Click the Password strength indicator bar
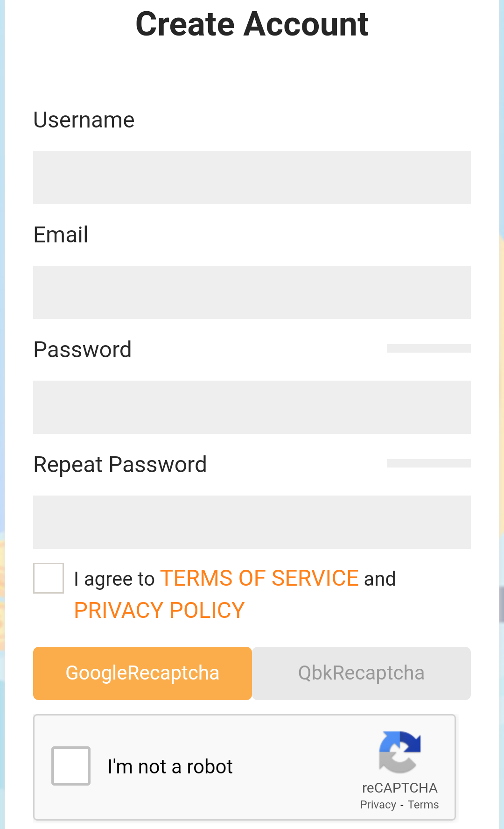Viewport: 504px width, 829px height. click(428, 348)
